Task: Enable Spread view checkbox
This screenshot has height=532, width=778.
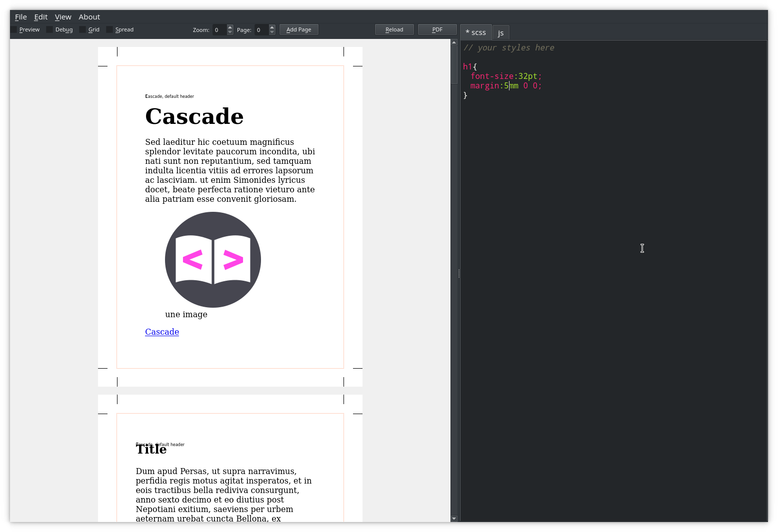Action: click(109, 30)
